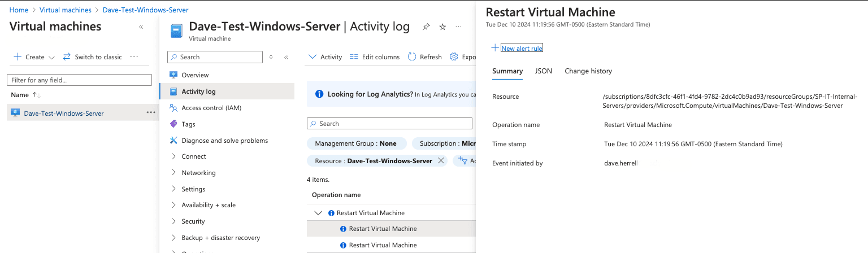The image size is (868, 253).
Task: Open the Create dropdown arrow
Action: [x=51, y=58]
